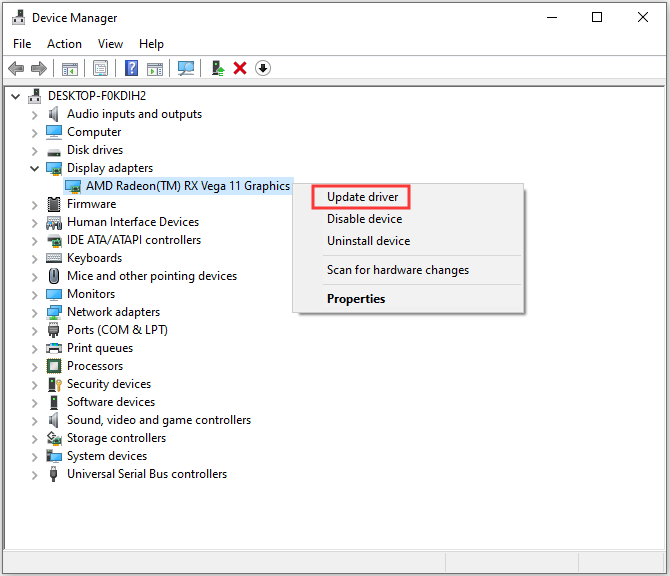This screenshot has width=670, height=576.
Task: Choose Update driver from context menu
Action: (x=362, y=197)
